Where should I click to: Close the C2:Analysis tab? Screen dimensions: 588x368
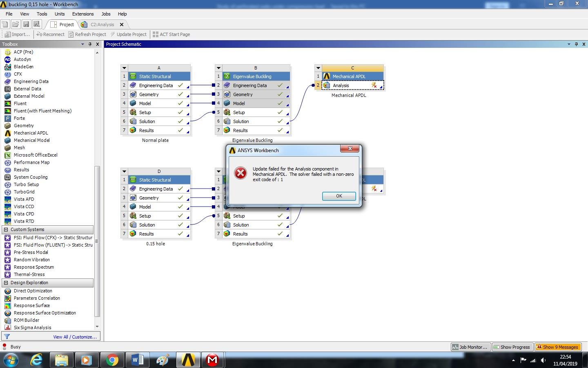coord(121,25)
